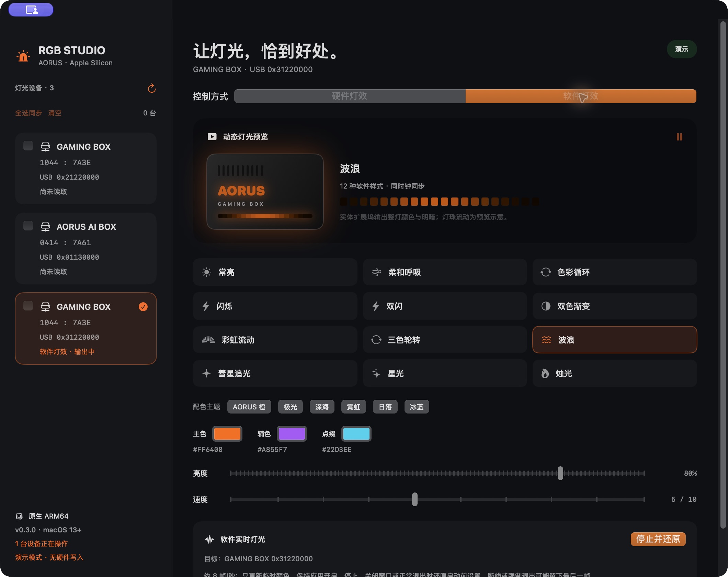Click the 清空 clear selection link

pyautogui.click(x=55, y=113)
